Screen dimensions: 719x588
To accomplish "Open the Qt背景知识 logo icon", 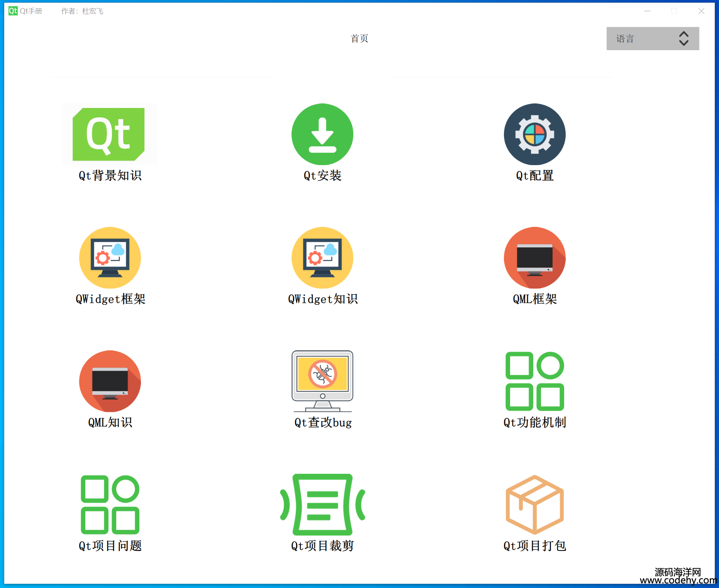I will tap(110, 134).
